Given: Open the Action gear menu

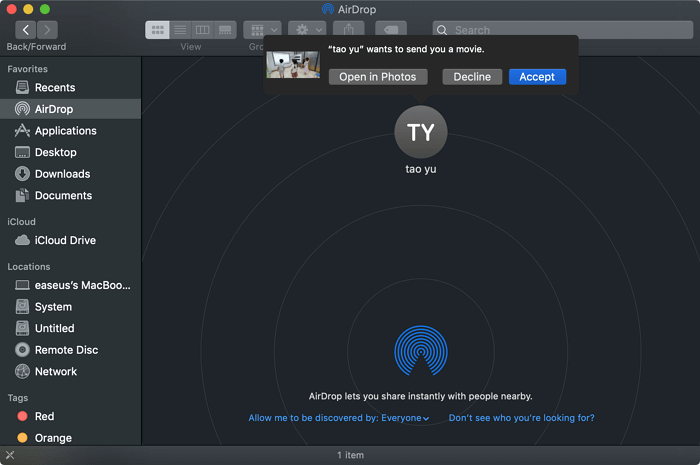Looking at the screenshot, I should click(x=306, y=30).
